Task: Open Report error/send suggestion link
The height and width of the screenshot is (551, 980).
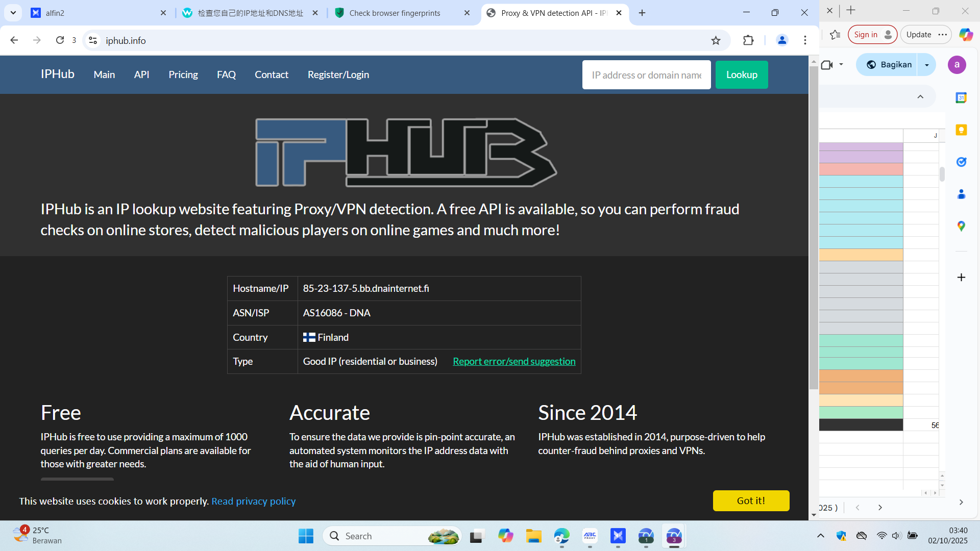Action: tap(514, 361)
